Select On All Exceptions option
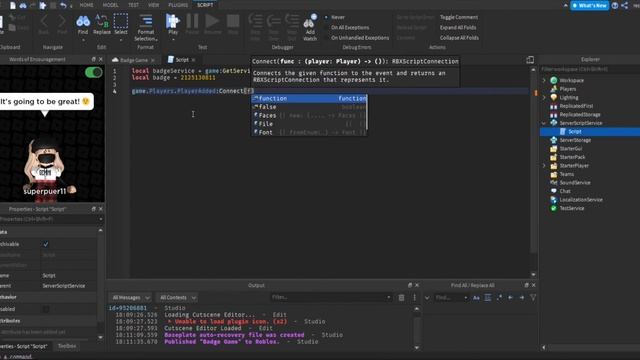Image resolution: width=640 pixels, height=360 pixels. (x=347, y=27)
